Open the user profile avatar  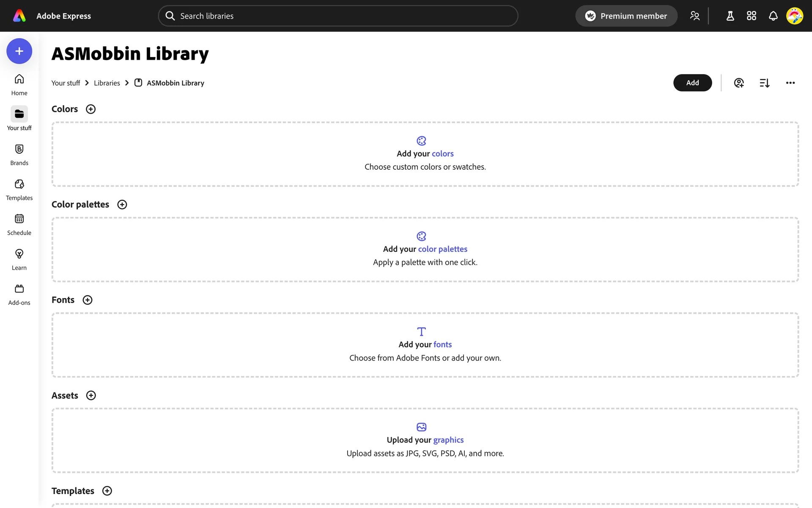(795, 16)
